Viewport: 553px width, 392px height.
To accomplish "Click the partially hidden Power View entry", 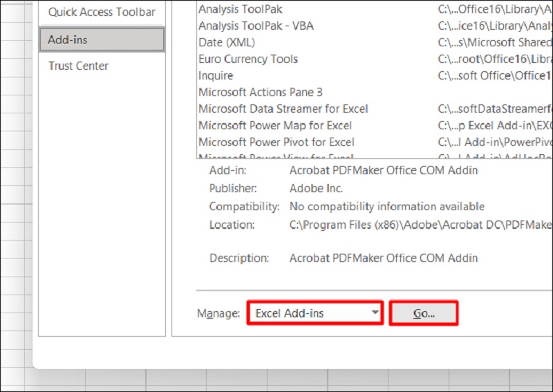I will click(276, 158).
